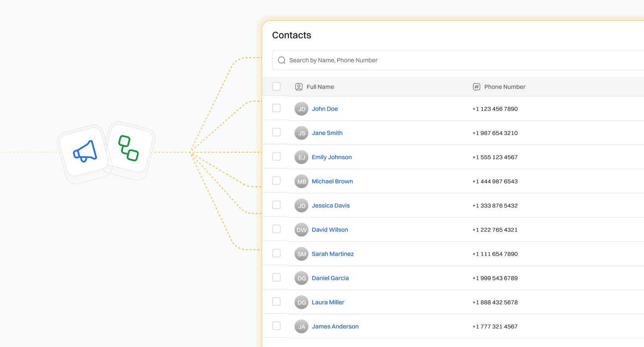Click the JS avatar for Jane Smith

(x=301, y=133)
